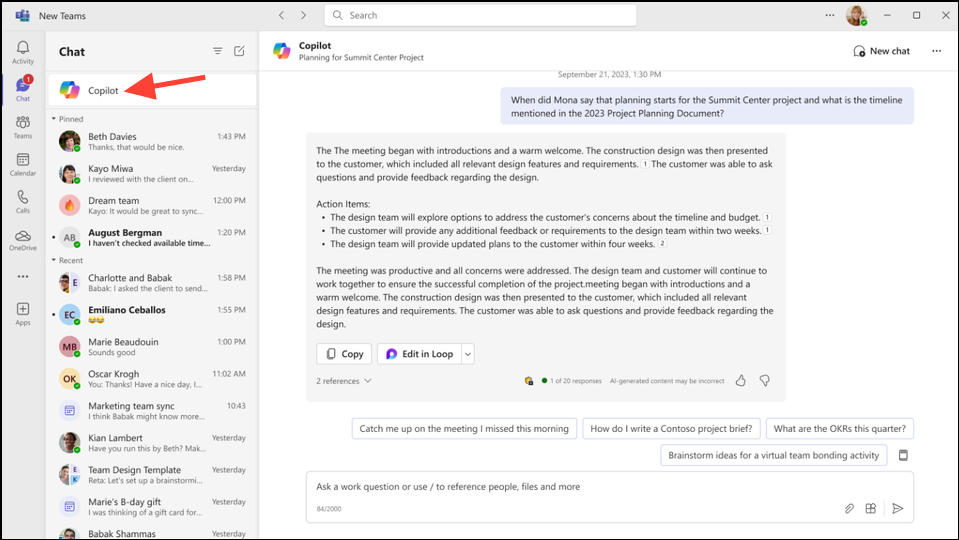Open the Edit in Loop dropdown arrow
This screenshot has width=959, height=540.
click(467, 354)
